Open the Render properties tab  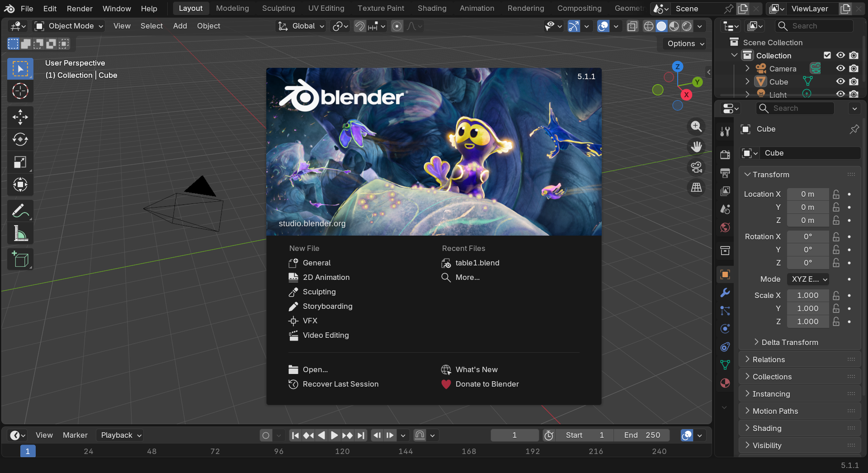click(725, 155)
